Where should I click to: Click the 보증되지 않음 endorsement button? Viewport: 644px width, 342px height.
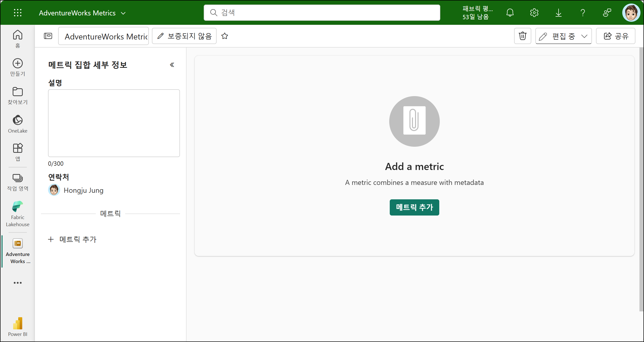184,36
